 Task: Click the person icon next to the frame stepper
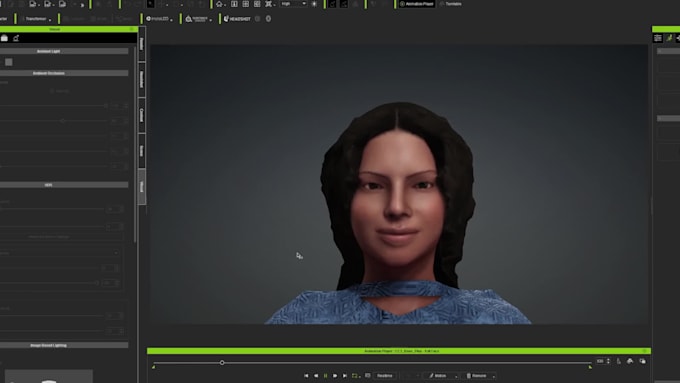(619, 361)
